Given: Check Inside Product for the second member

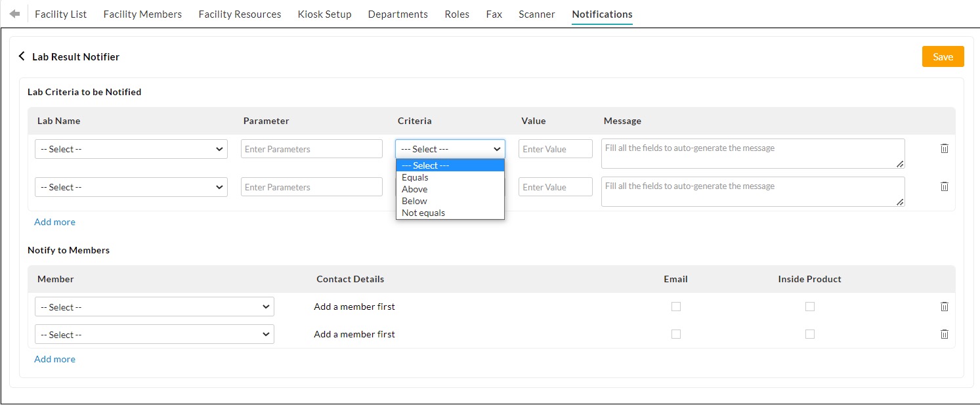Looking at the screenshot, I should point(809,334).
